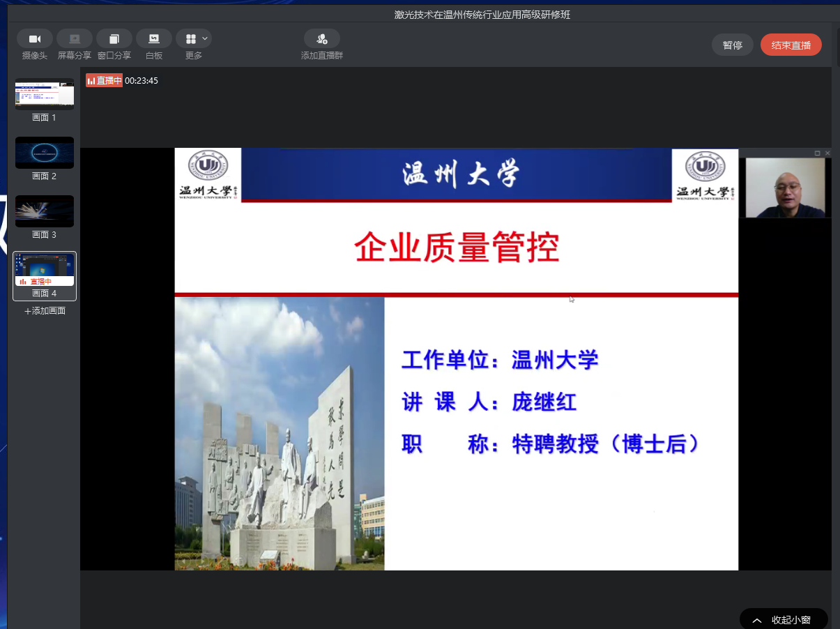840x629 pixels.
Task: Select the live 画面 4 scene thumbnail
Action: 45,270
